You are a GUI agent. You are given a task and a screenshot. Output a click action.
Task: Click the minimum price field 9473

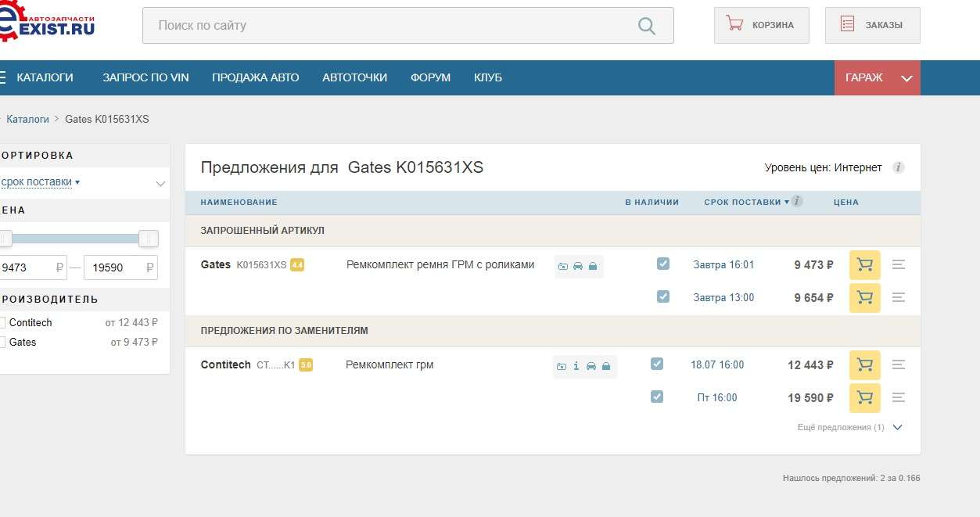click(33, 267)
